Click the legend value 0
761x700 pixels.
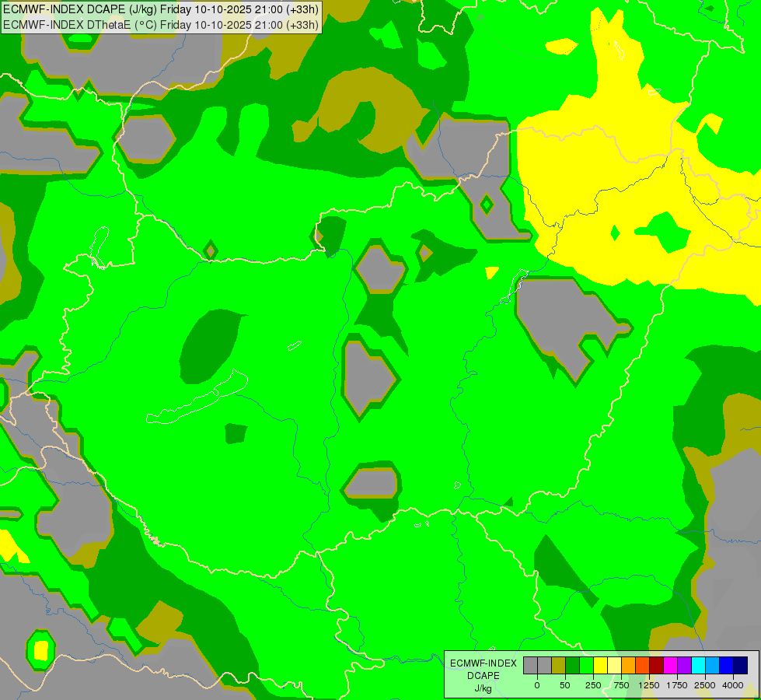[537, 685]
